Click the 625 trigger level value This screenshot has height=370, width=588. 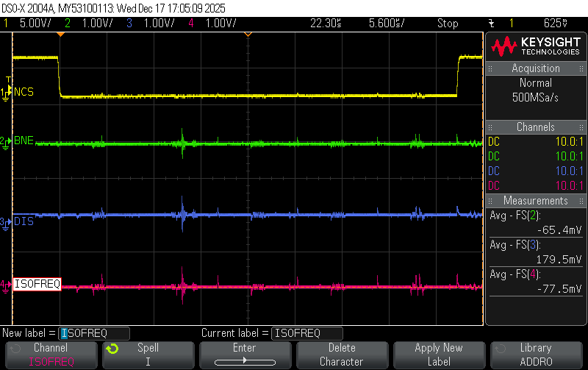pyautogui.click(x=556, y=24)
